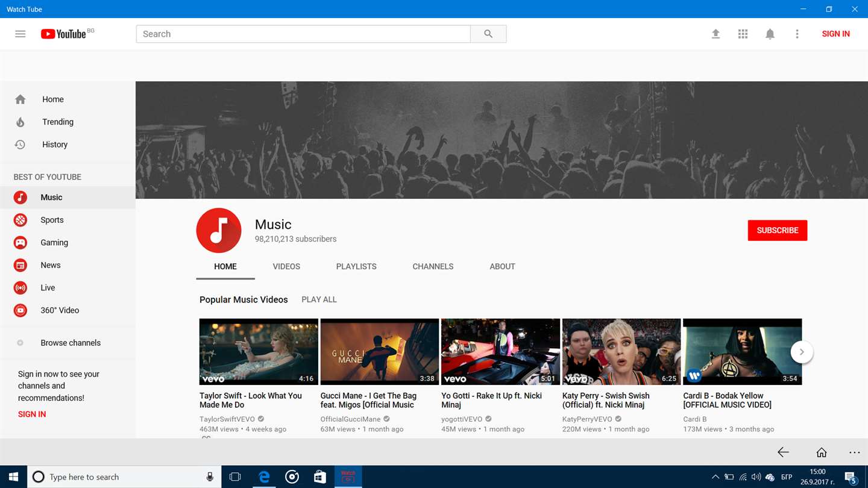The width and height of the screenshot is (868, 488).
Task: Click PLAY ALL for popular videos
Action: tap(319, 299)
